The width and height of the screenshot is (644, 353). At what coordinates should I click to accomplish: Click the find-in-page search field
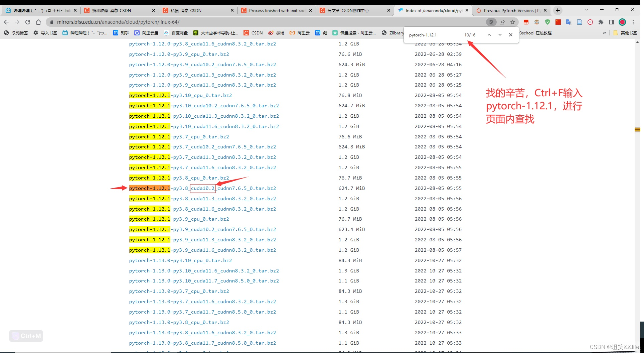click(x=434, y=35)
